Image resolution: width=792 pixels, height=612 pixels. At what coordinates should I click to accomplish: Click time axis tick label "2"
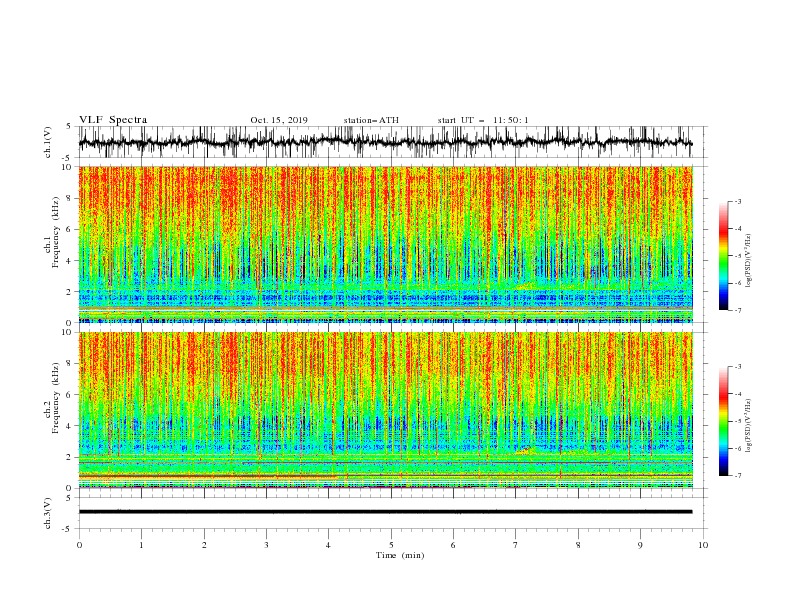(204, 545)
